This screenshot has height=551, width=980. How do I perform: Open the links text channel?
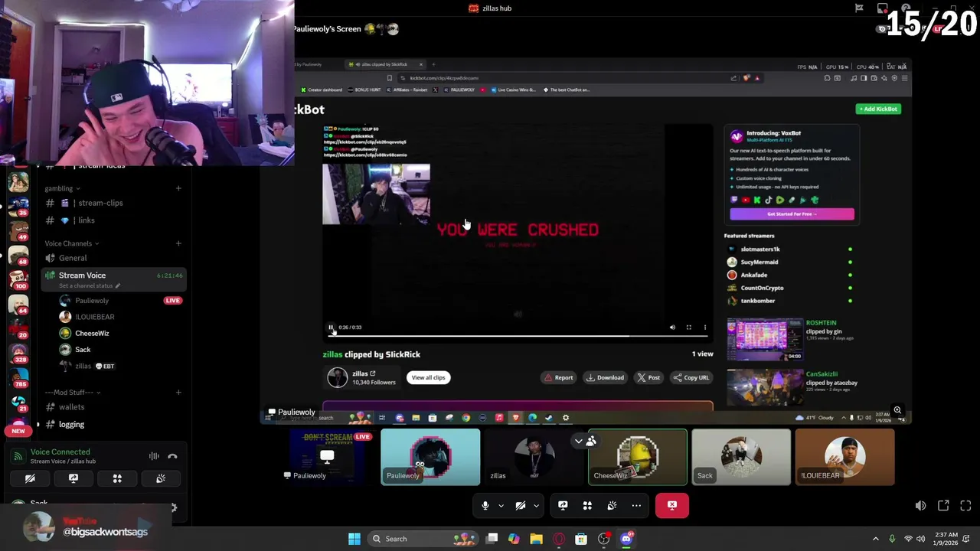(113, 220)
